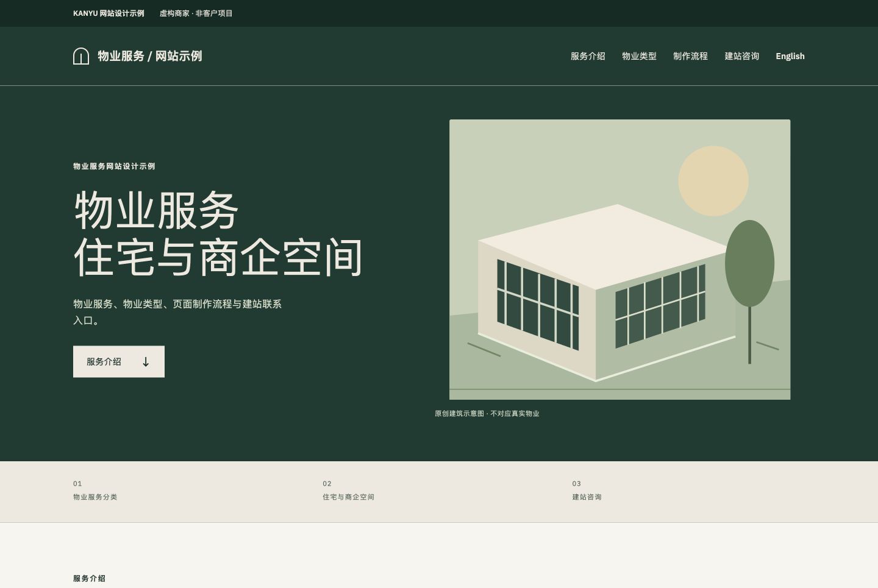Image resolution: width=878 pixels, height=588 pixels.
Task: Select 制作流程 in the top navigation
Action: pos(690,56)
